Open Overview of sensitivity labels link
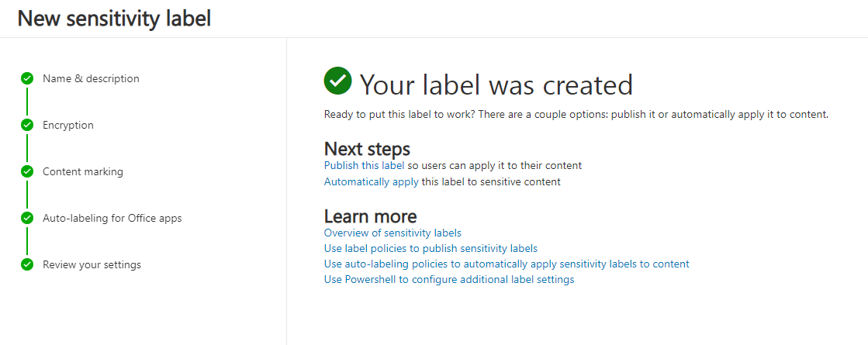 pos(393,233)
